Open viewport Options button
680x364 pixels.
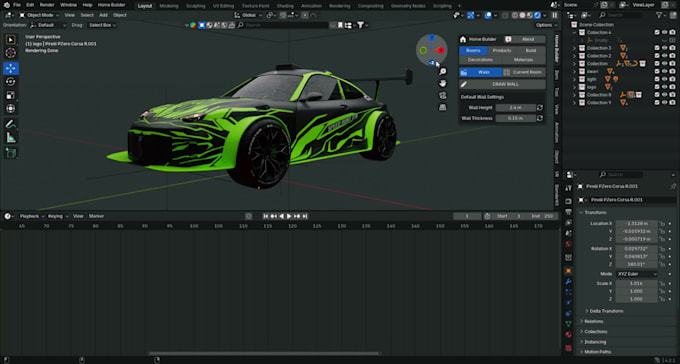click(545, 25)
